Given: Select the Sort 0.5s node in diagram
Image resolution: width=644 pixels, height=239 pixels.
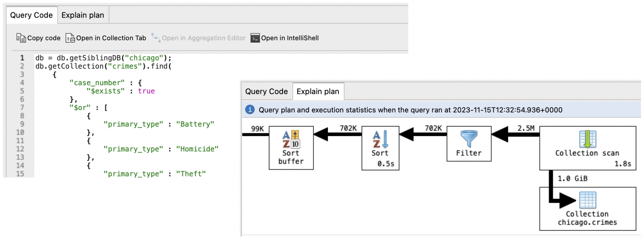Looking at the screenshot, I should pos(380,147).
